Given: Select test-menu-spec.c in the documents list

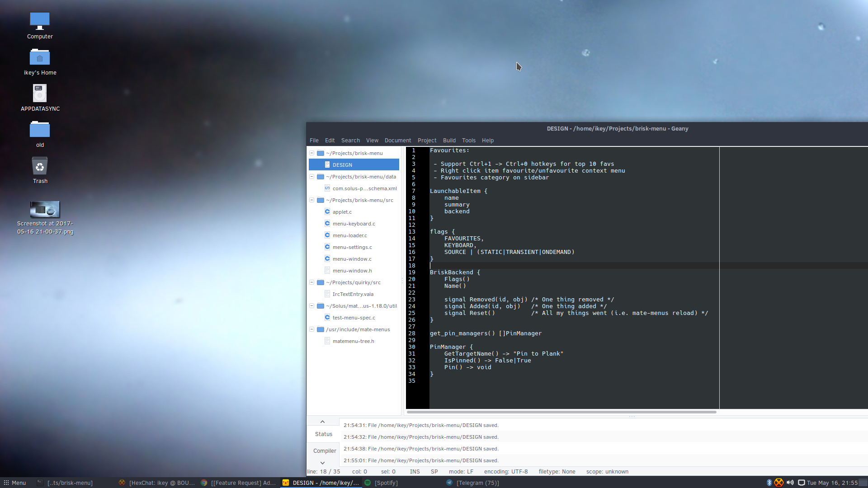Looking at the screenshot, I should pos(354,318).
